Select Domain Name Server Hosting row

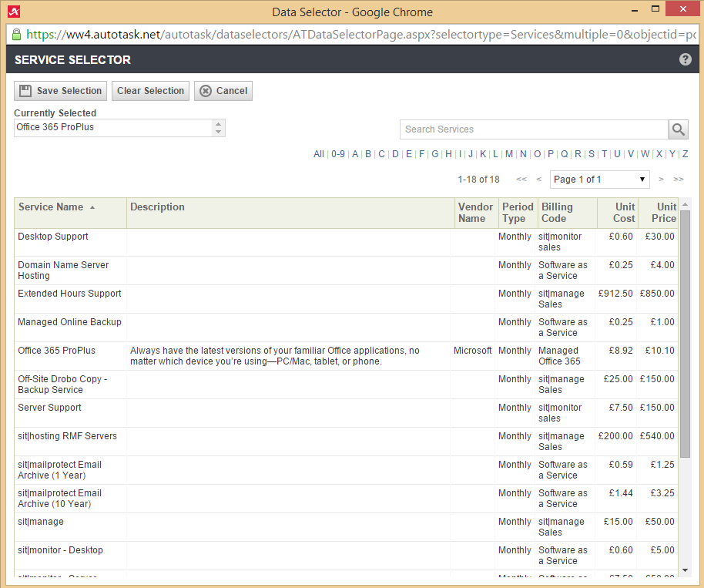[346, 270]
